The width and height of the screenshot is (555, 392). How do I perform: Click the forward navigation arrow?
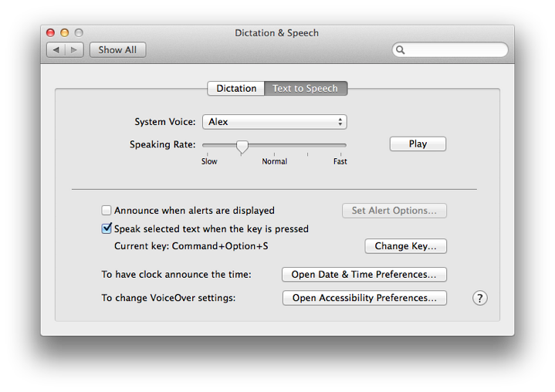[74, 50]
